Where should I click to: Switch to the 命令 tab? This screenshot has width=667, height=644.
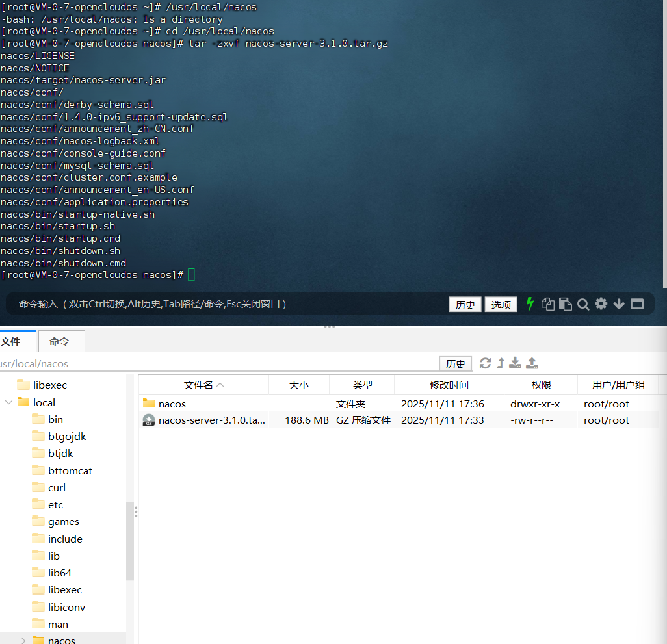point(59,341)
